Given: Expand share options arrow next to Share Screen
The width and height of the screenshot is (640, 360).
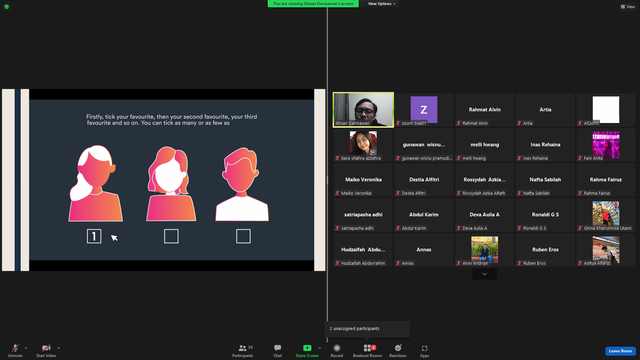Looking at the screenshot, I should coord(320,348).
